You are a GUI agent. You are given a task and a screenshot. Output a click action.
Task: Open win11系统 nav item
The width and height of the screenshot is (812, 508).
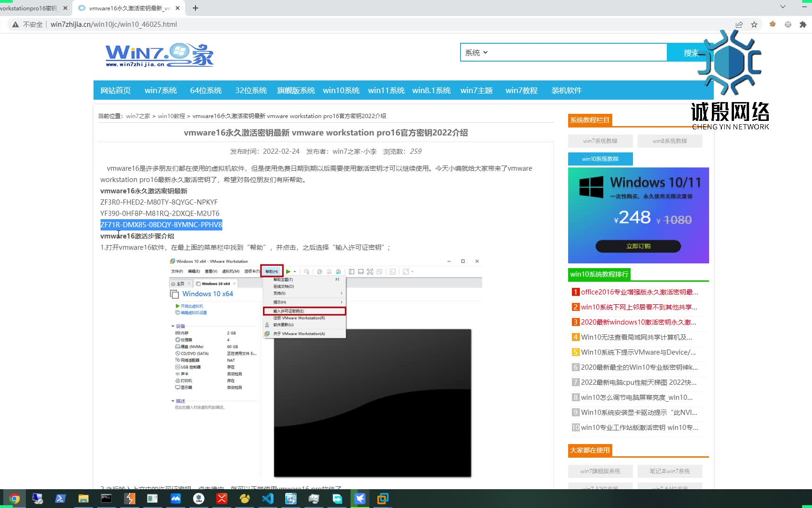point(386,90)
